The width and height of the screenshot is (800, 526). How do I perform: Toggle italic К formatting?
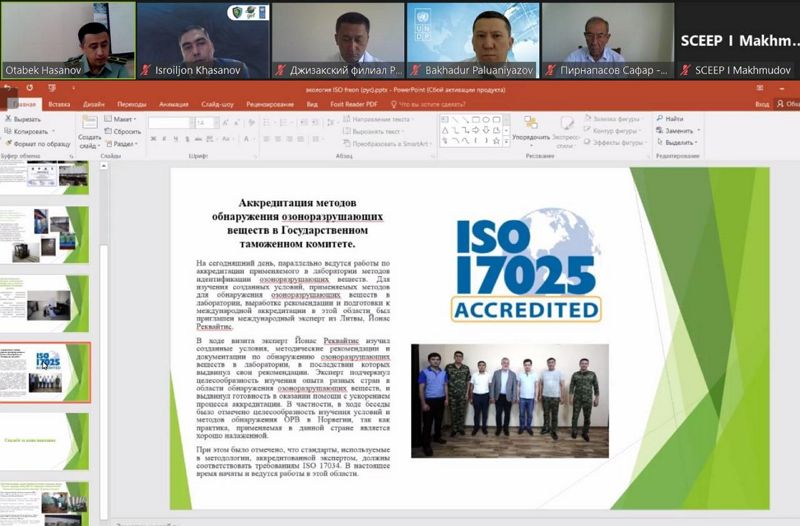[164, 139]
